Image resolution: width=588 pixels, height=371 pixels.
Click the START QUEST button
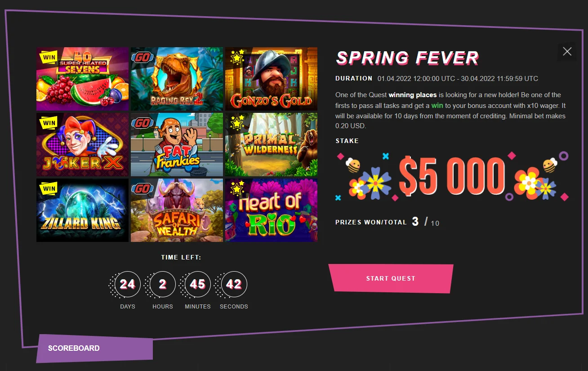[391, 278]
